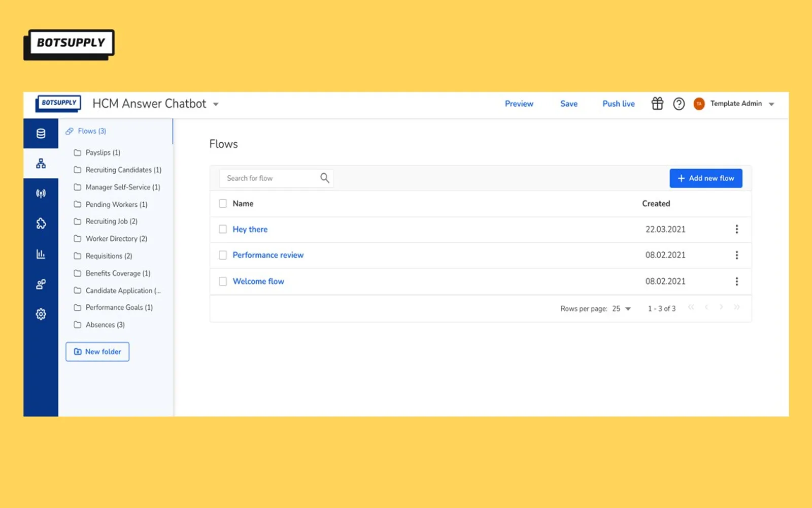Open the Recruiting Job (2) folder

click(x=106, y=221)
